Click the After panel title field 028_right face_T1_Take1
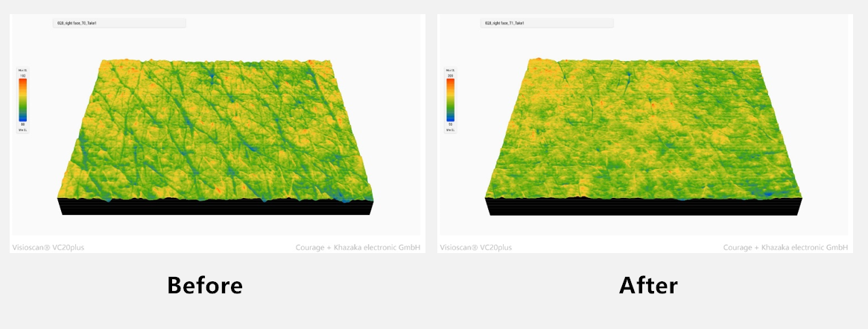This screenshot has width=868, height=329. [x=546, y=24]
